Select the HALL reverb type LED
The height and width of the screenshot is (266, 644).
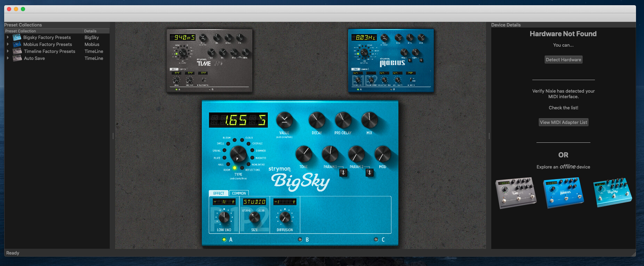(228, 164)
